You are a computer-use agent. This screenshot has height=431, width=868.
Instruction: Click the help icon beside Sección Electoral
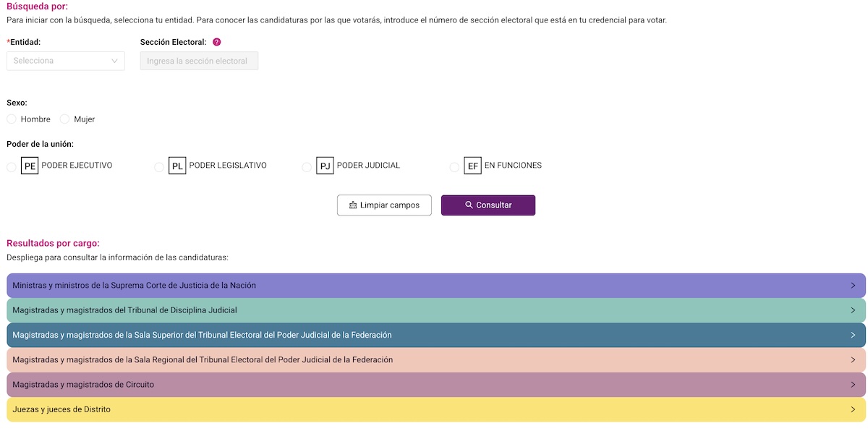click(x=217, y=43)
